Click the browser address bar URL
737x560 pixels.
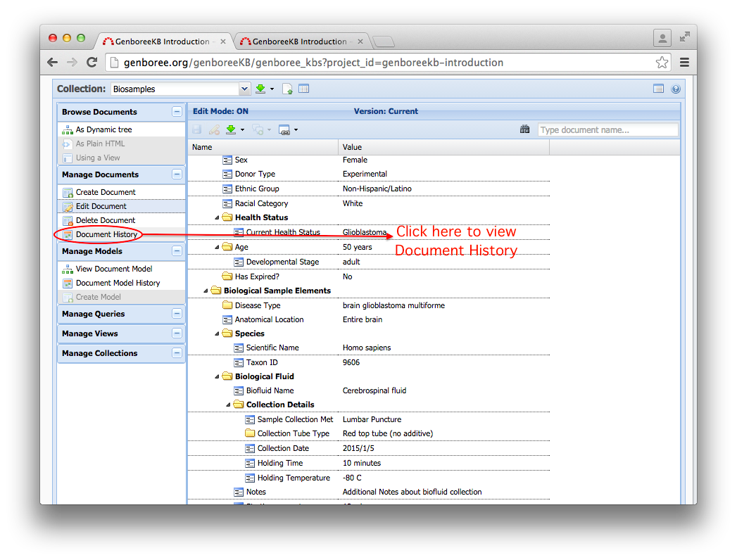313,63
